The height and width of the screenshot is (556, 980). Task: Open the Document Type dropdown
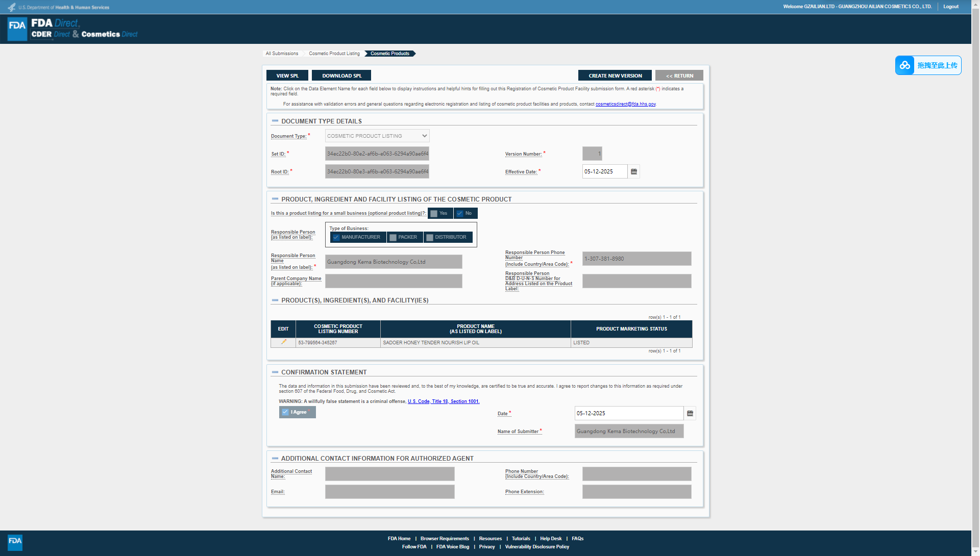click(x=377, y=136)
